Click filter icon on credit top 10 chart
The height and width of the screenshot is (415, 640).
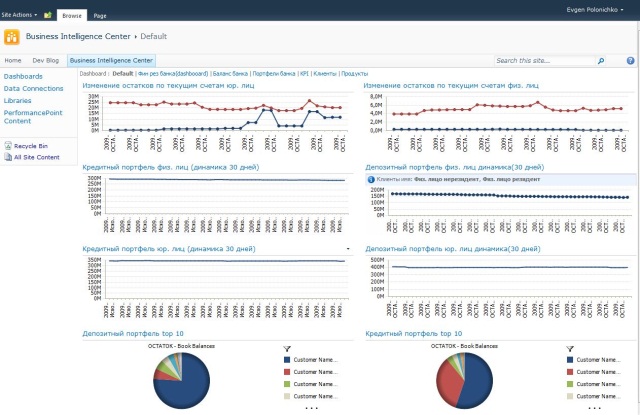point(568,349)
